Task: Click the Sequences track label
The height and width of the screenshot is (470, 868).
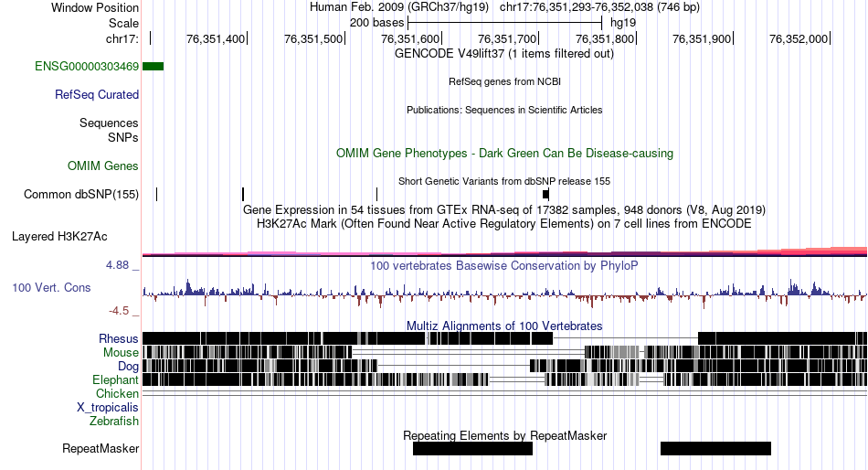Action: 109,123
